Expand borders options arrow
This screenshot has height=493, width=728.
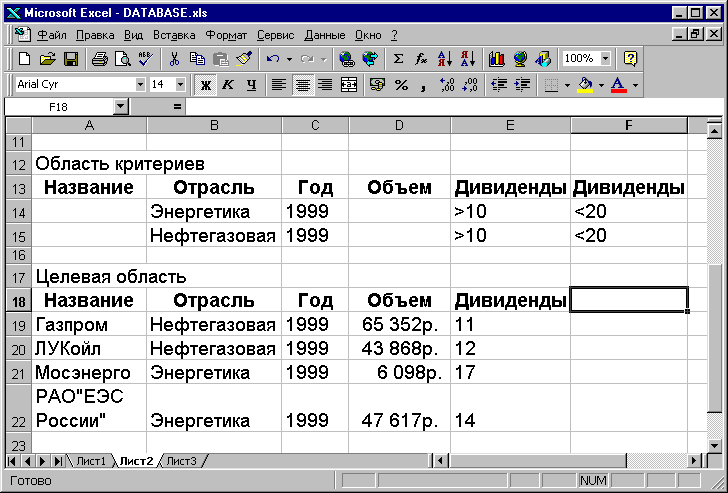click(567, 84)
